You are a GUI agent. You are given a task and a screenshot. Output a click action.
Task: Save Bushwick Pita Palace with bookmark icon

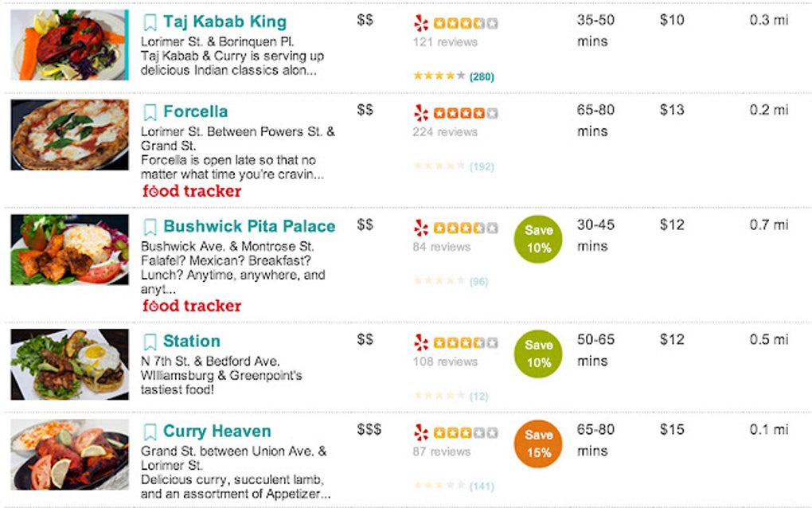click(150, 227)
